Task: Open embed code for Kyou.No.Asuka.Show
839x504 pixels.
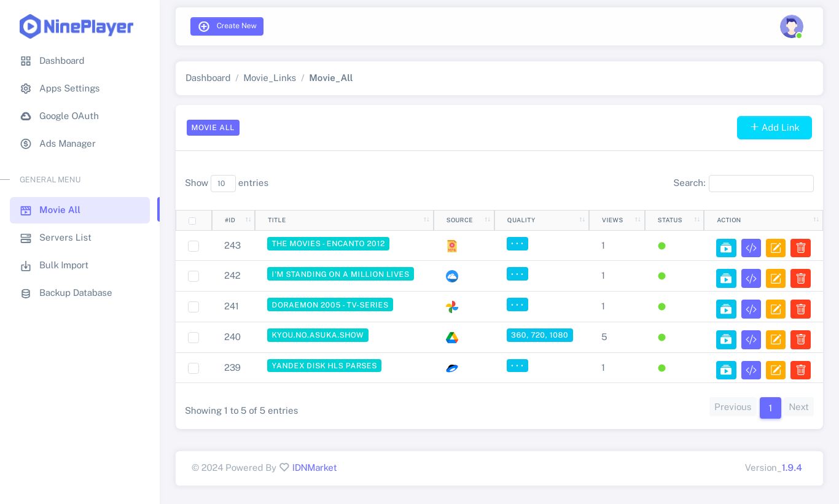Action: click(751, 339)
